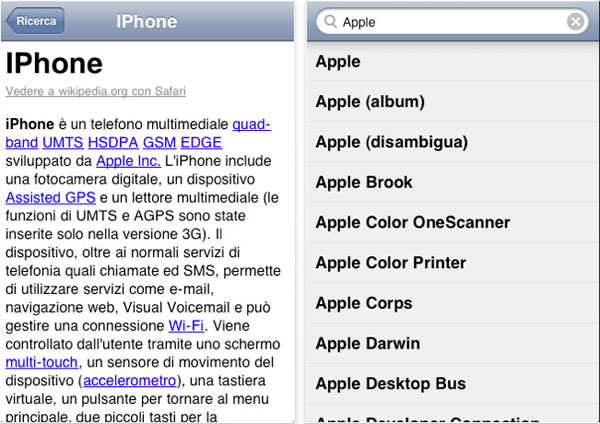Screen dimensions: 600x424
Task: Select the 'Apple' search result
Action: click(453, 61)
